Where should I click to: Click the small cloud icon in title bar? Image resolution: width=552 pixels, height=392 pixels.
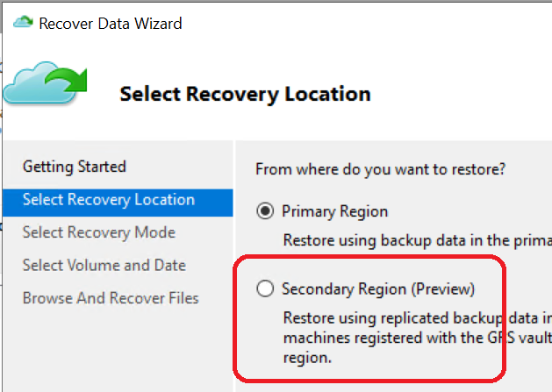[x=24, y=23]
